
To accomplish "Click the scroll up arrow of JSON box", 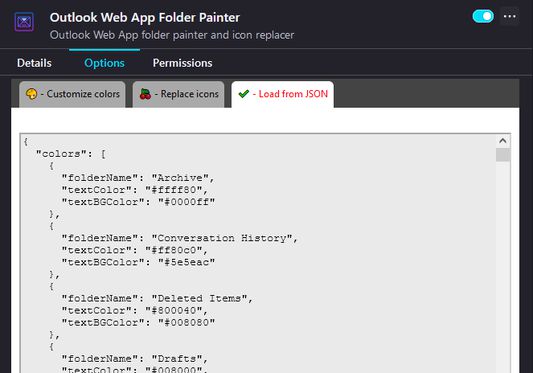I will tap(503, 141).
